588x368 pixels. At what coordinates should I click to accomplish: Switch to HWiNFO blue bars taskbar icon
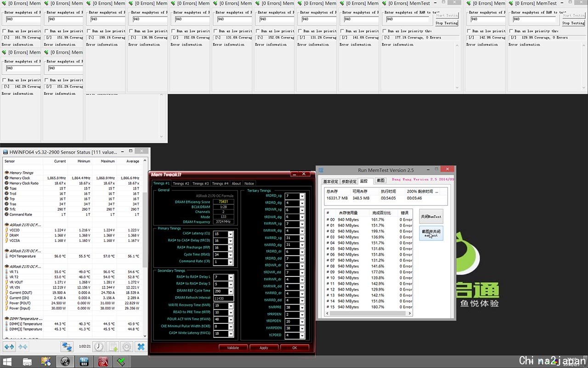coord(84,362)
